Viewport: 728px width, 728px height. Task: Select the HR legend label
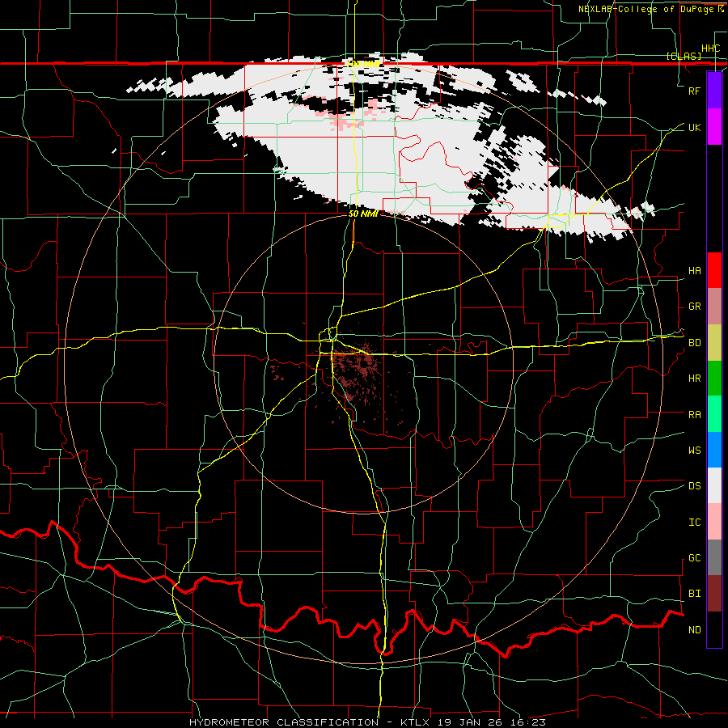694,379
